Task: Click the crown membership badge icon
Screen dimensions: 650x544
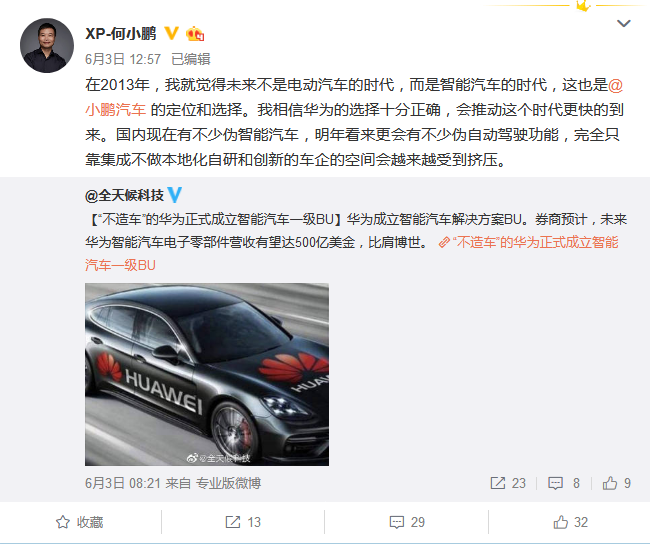Action: coord(195,34)
